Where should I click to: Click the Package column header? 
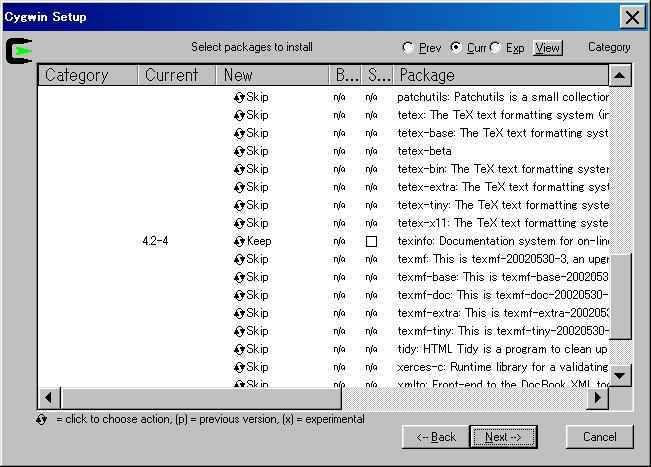pos(501,75)
